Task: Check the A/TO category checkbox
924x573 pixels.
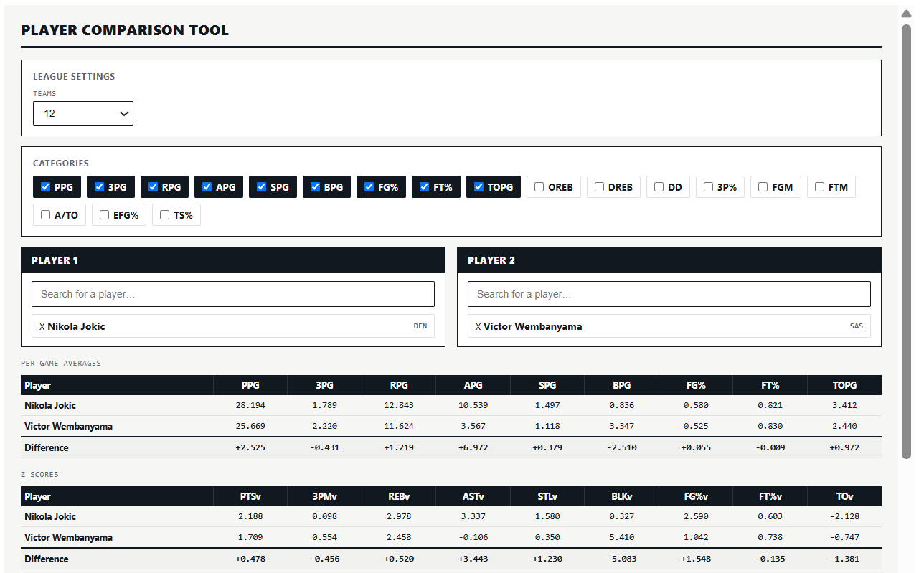Action: click(46, 215)
